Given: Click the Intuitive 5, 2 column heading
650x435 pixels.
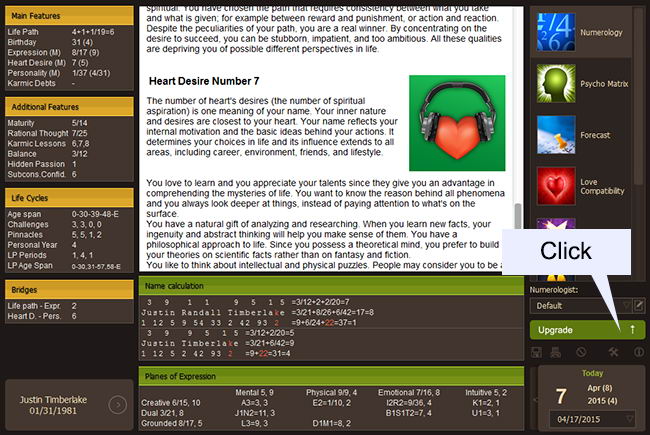Looking at the screenshot, I should pos(486,392).
